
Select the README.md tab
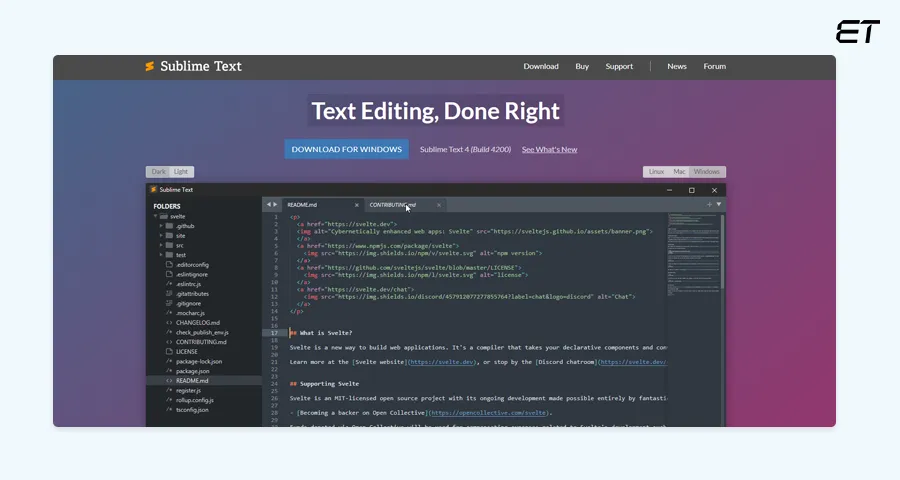(321, 205)
